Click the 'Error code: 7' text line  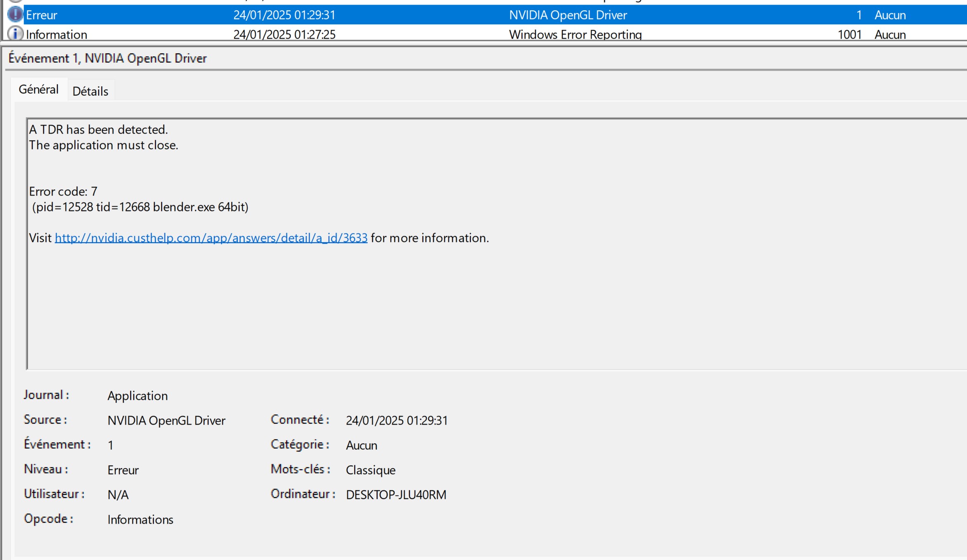coord(63,191)
